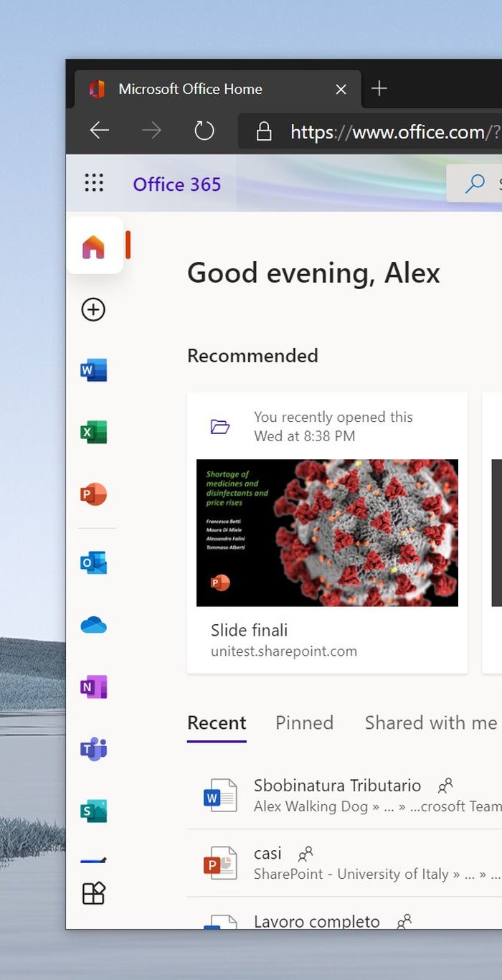This screenshot has height=980, width=502.
Task: Click the Recommended heading
Action: click(x=252, y=356)
